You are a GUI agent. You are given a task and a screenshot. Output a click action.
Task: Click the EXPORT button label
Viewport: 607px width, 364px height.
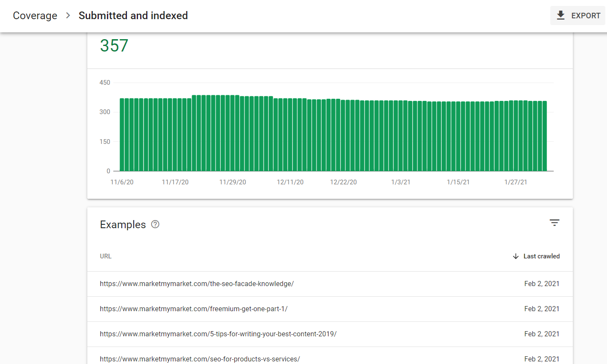pos(585,15)
